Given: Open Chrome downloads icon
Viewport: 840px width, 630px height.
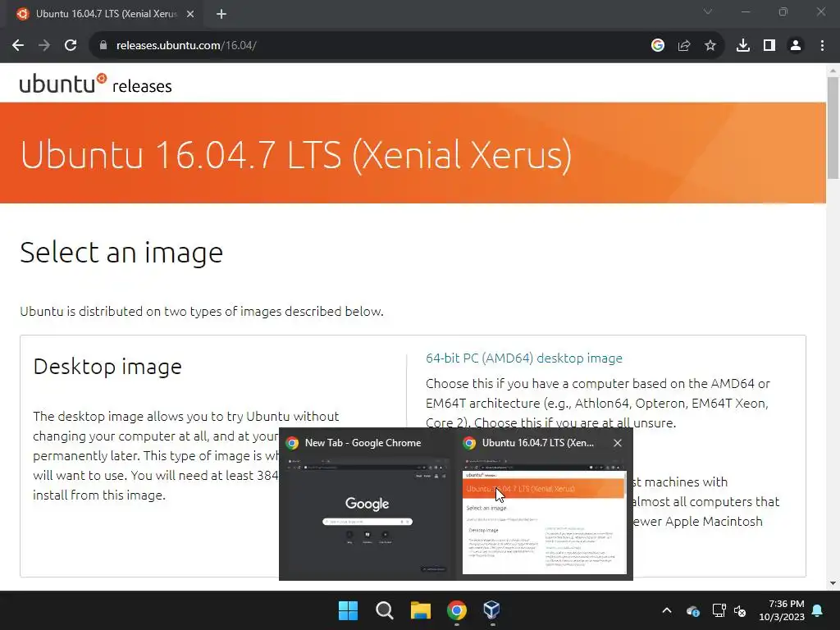Looking at the screenshot, I should pyautogui.click(x=743, y=46).
